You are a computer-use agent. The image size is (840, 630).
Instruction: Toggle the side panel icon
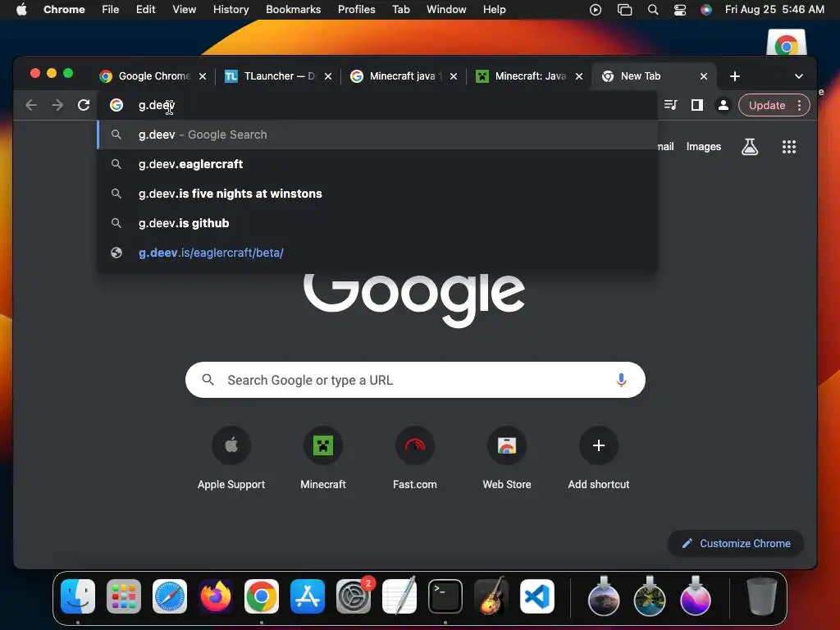pyautogui.click(x=697, y=105)
